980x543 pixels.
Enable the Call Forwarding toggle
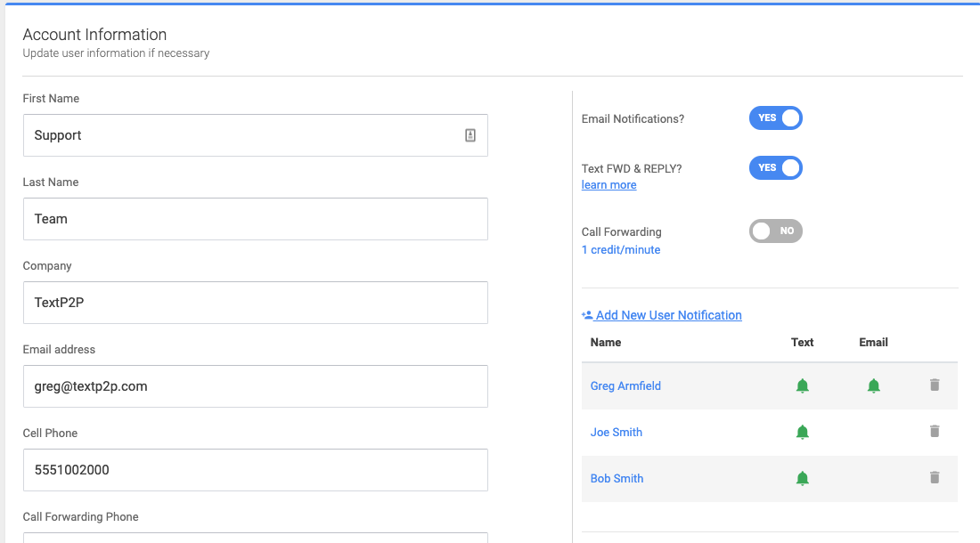click(x=776, y=231)
